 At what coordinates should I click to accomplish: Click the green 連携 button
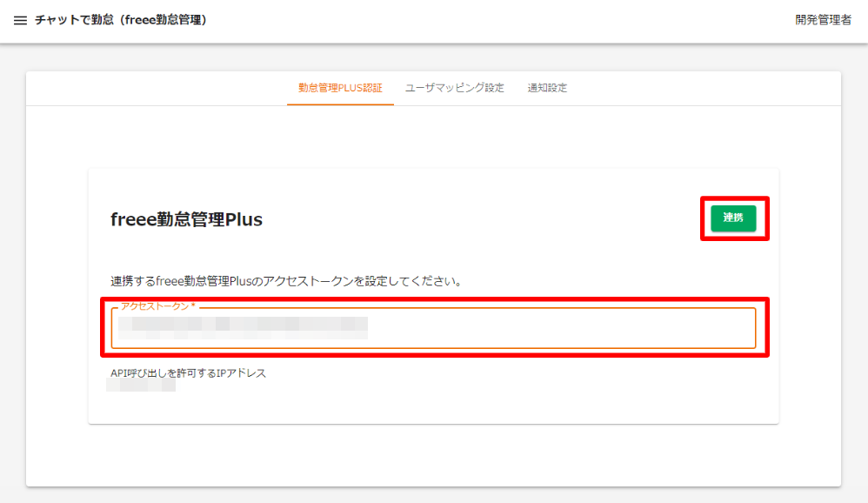tap(734, 218)
